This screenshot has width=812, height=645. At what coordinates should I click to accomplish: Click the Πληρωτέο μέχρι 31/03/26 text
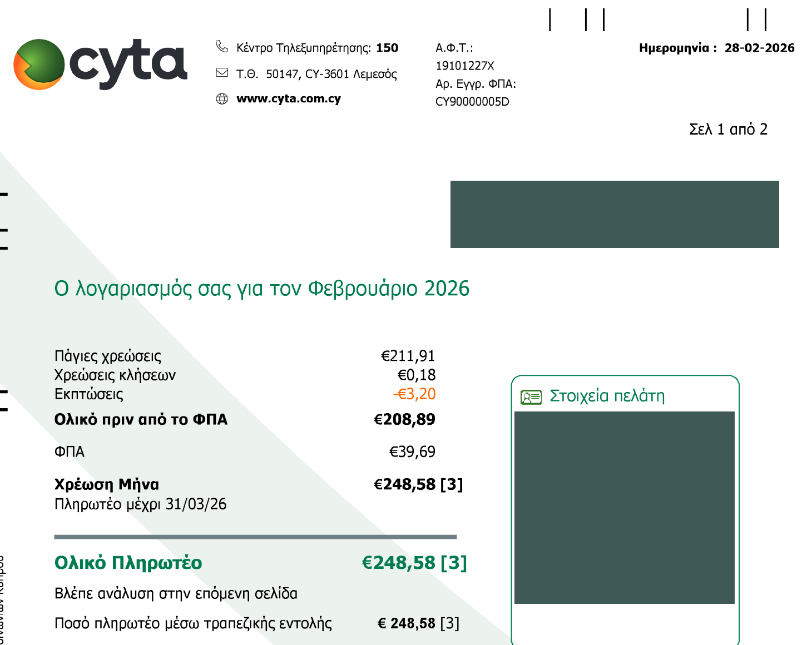pos(140,504)
